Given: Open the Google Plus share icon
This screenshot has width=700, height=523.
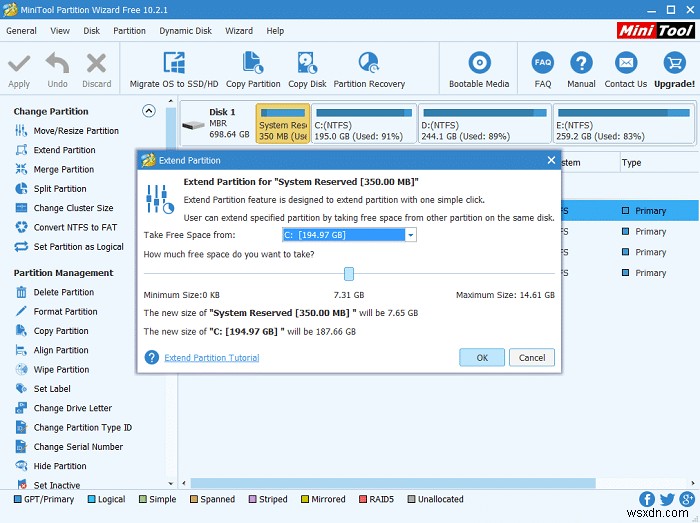Looking at the screenshot, I should 687,499.
